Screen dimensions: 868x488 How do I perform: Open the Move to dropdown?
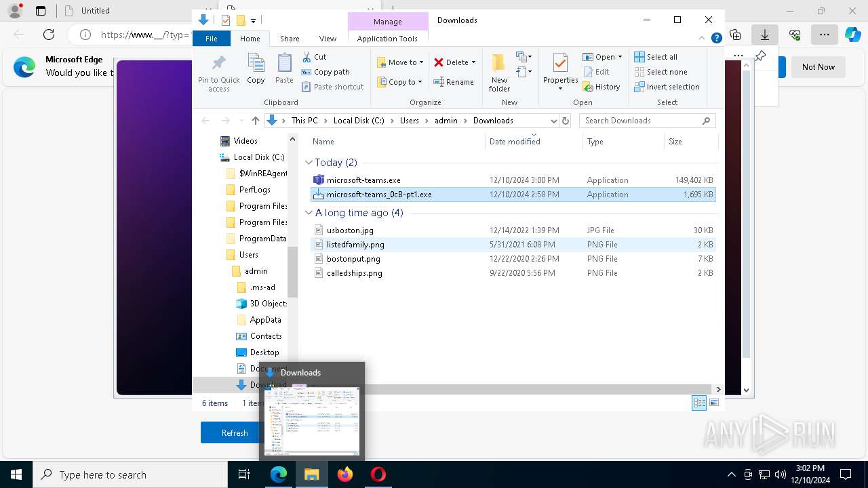coord(400,62)
